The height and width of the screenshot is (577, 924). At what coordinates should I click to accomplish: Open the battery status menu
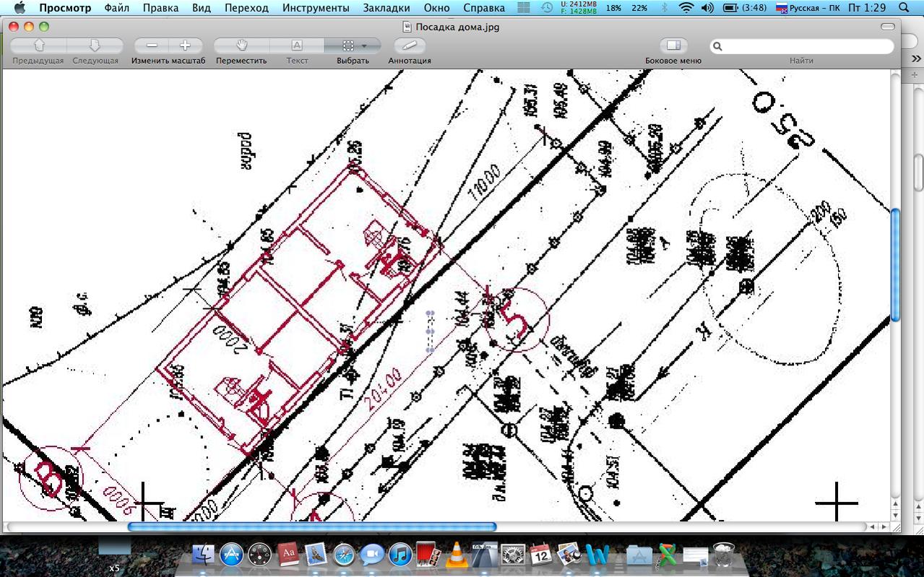tap(739, 8)
